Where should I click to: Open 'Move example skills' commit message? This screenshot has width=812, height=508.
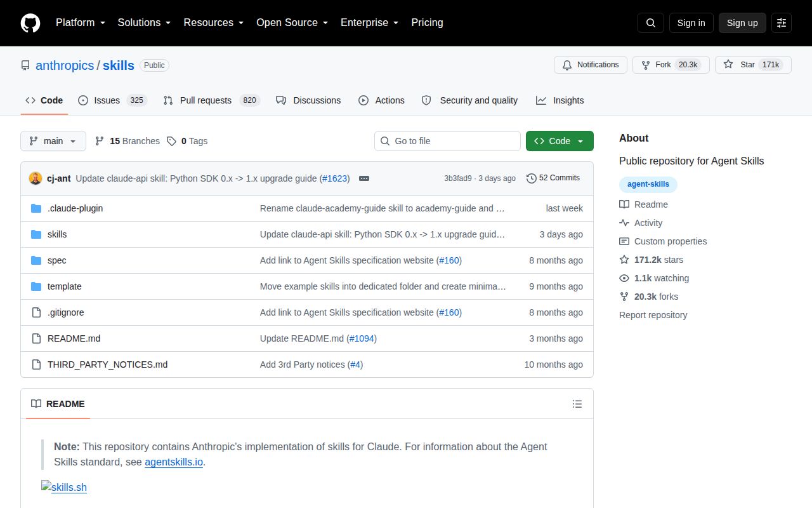click(x=383, y=286)
